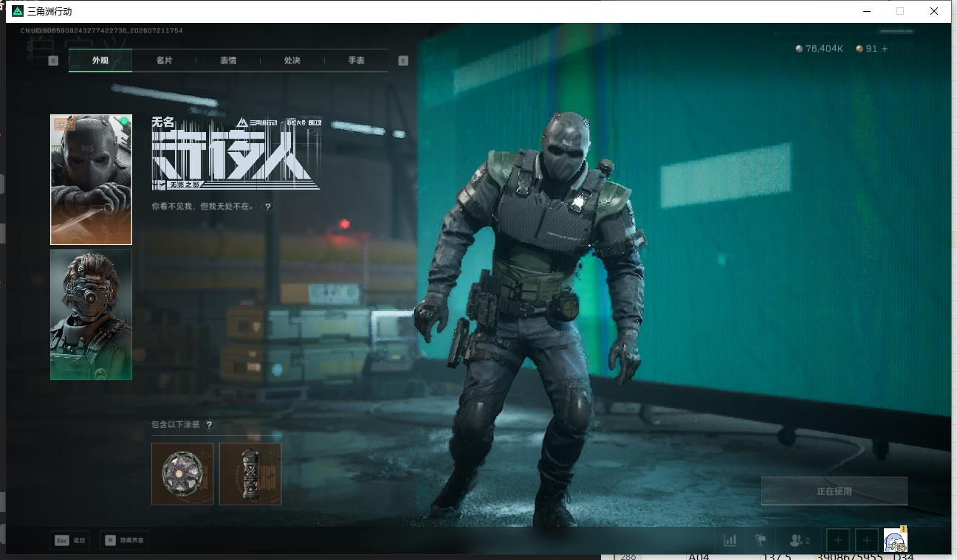Switch to the 外观 tab

100,61
